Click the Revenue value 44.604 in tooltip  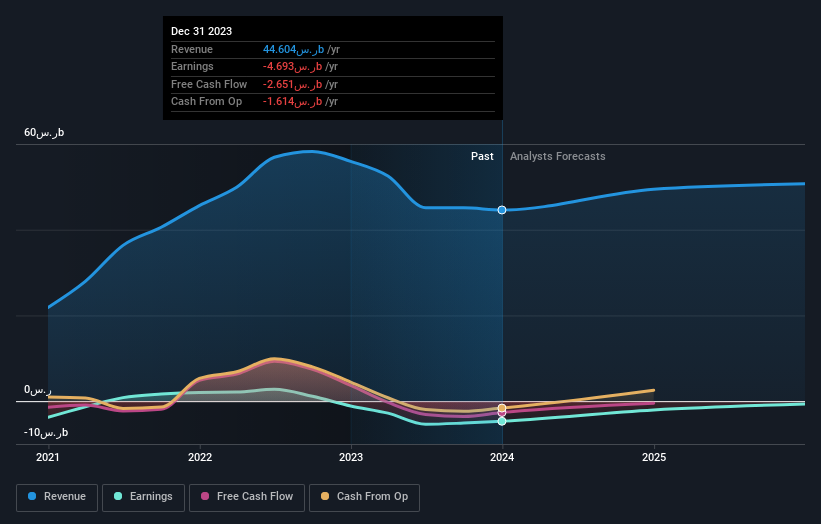point(293,49)
